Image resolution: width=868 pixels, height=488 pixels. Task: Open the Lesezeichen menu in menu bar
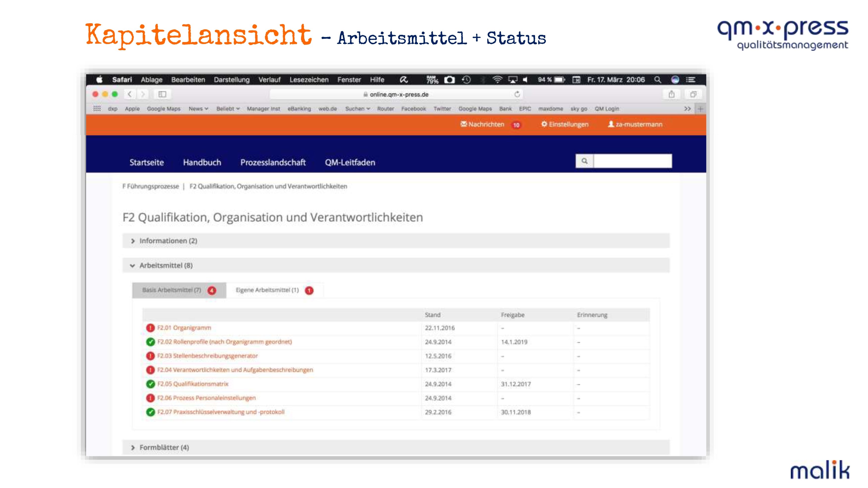pyautogui.click(x=309, y=80)
